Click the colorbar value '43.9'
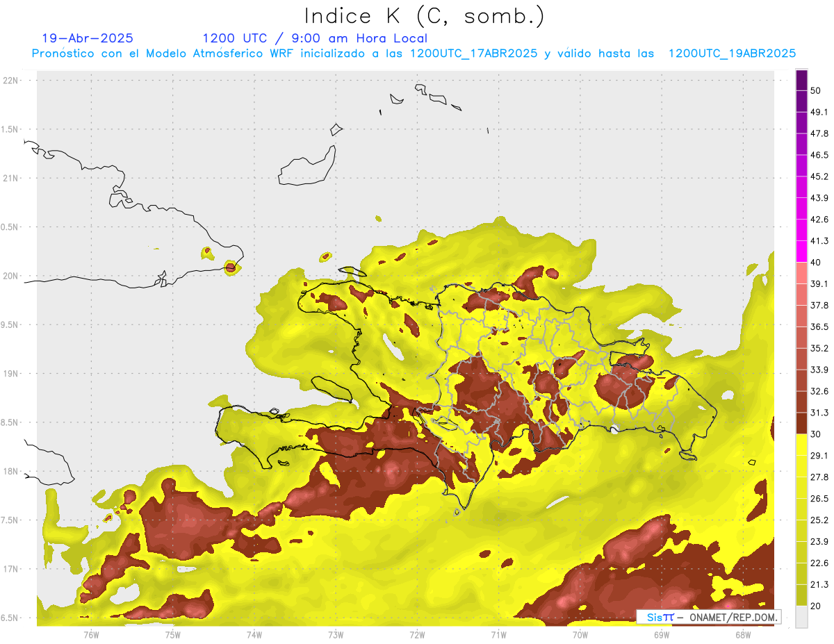 (x=819, y=198)
